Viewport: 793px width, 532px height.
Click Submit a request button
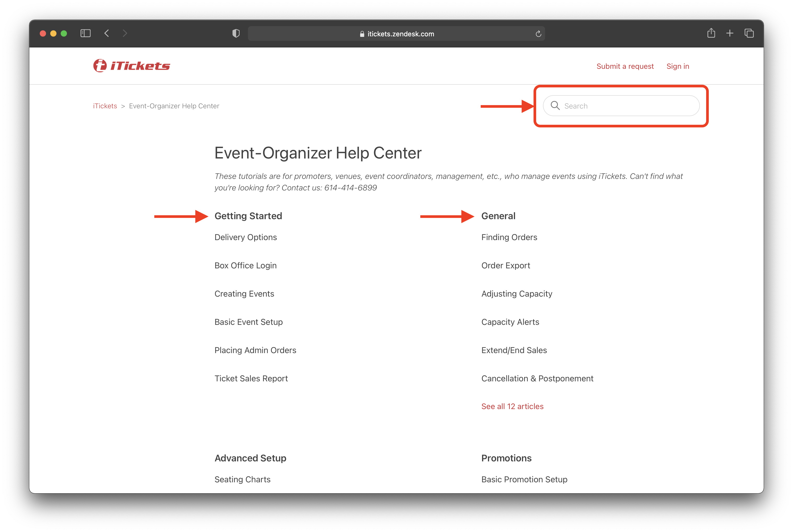pos(625,66)
